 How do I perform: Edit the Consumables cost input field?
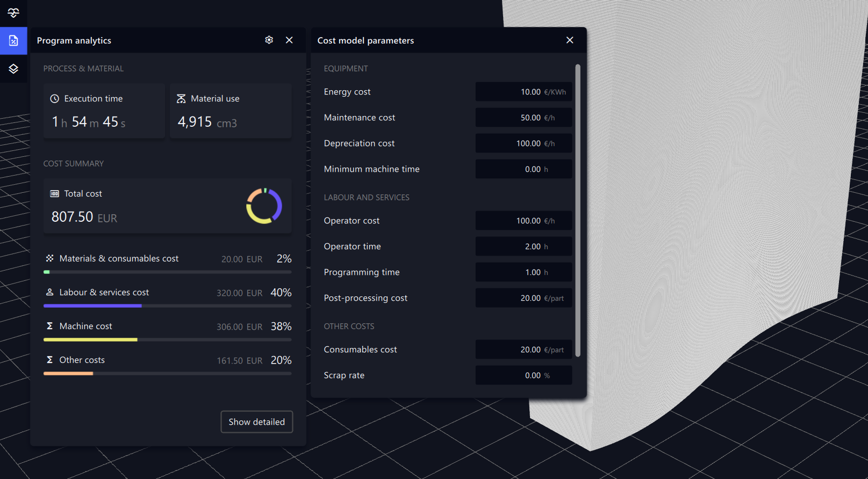523,350
